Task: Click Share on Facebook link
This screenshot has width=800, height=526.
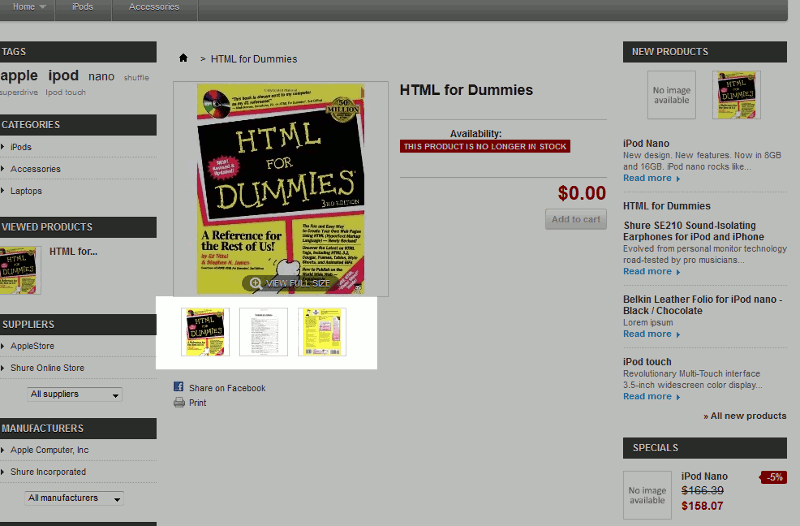Action: pos(227,388)
